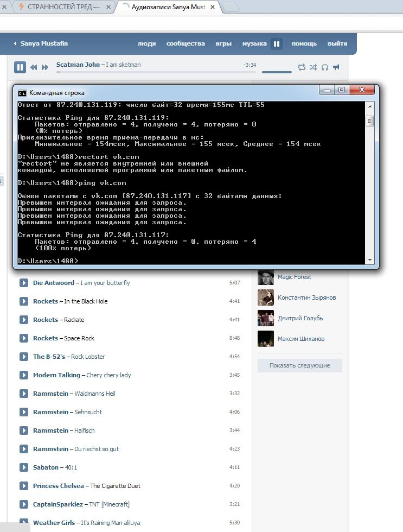Skip to the previous track
Viewport: 403px width, 532px height.
[34, 67]
